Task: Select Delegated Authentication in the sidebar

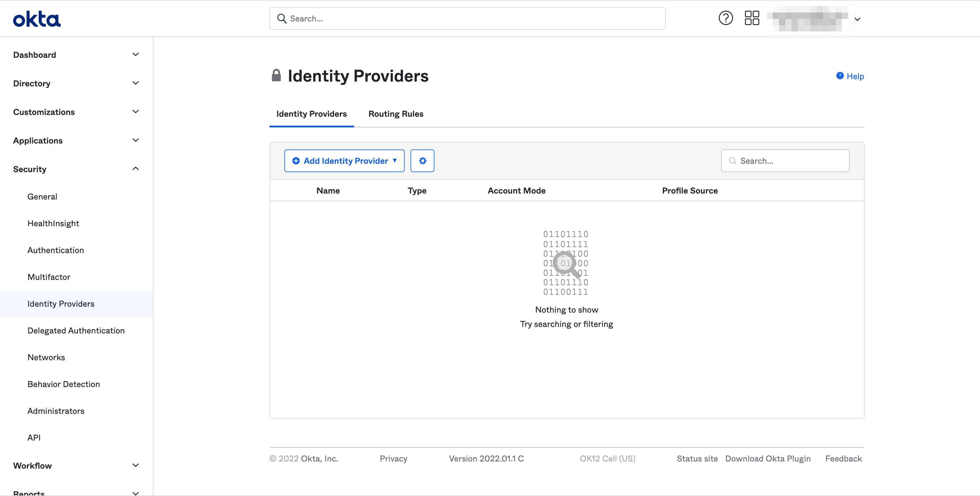Action: click(76, 330)
